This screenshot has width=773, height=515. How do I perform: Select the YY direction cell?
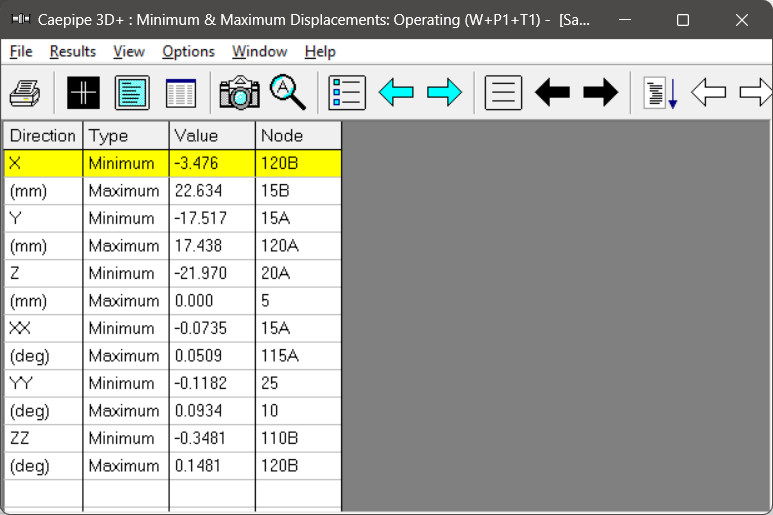(x=43, y=383)
